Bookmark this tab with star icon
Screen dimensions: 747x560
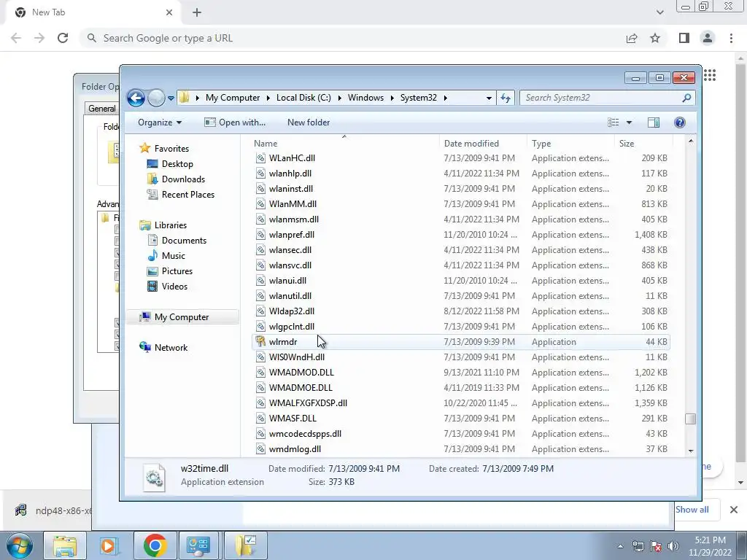(x=655, y=38)
